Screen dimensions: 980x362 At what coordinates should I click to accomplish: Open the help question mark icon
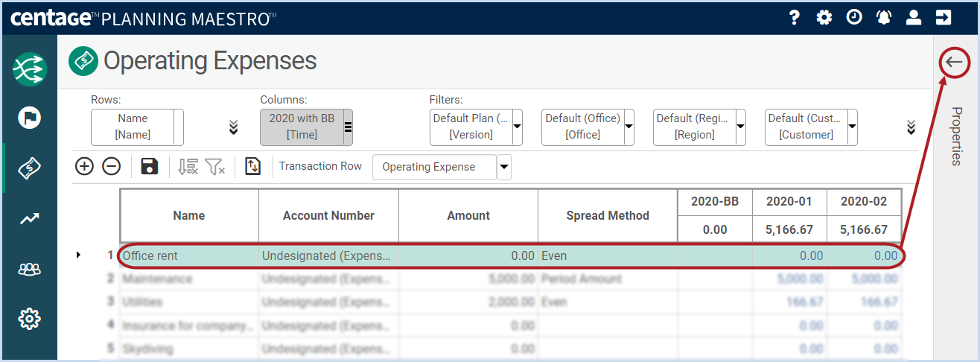point(795,17)
